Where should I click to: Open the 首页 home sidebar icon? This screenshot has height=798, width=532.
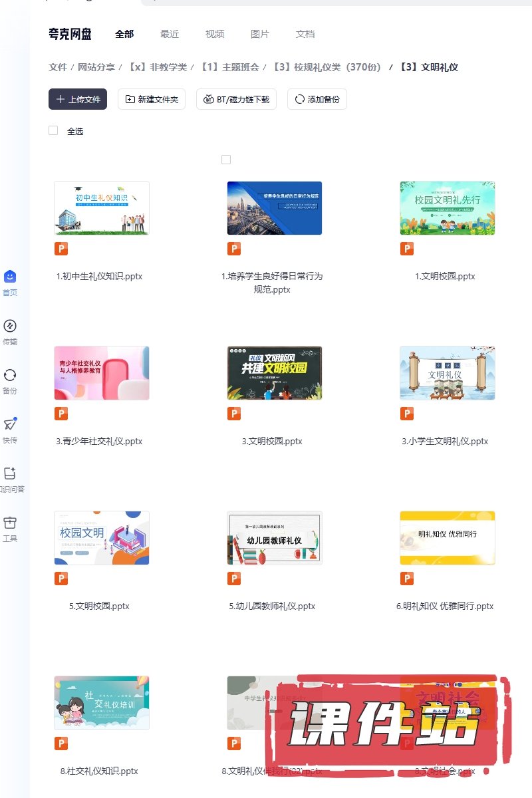pyautogui.click(x=10, y=277)
